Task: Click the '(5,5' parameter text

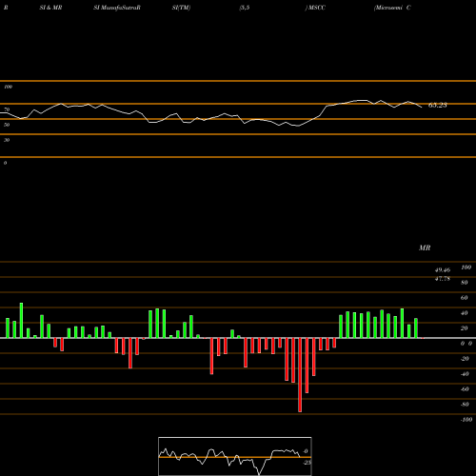Action: coord(245,8)
